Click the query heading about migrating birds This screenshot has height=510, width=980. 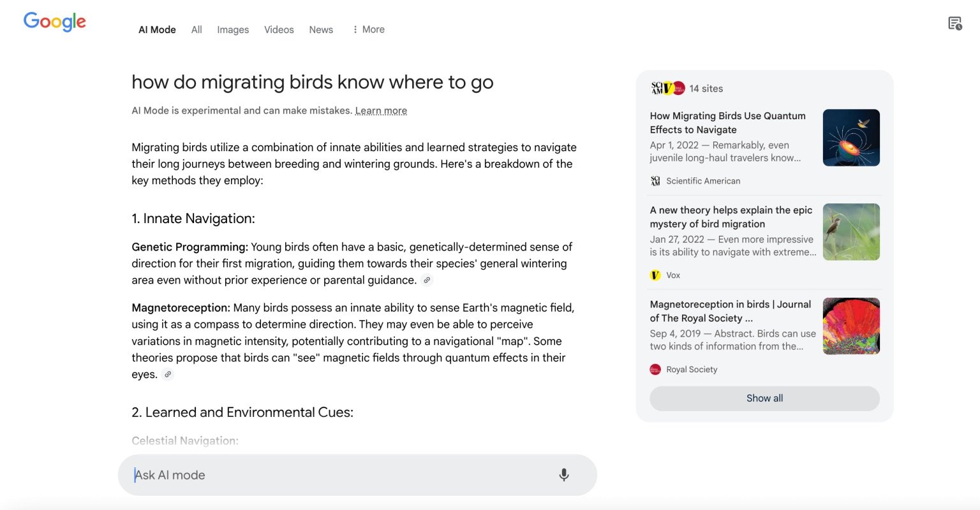pyautogui.click(x=313, y=82)
